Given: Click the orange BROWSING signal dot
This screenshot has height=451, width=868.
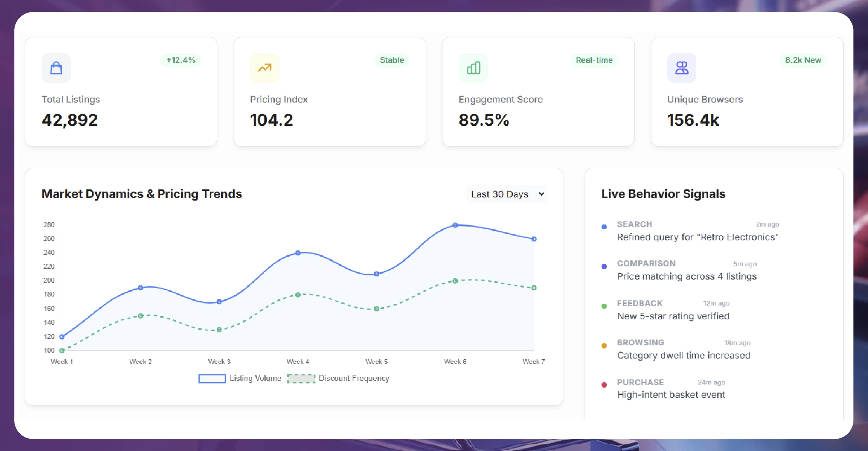Looking at the screenshot, I should click(604, 345).
